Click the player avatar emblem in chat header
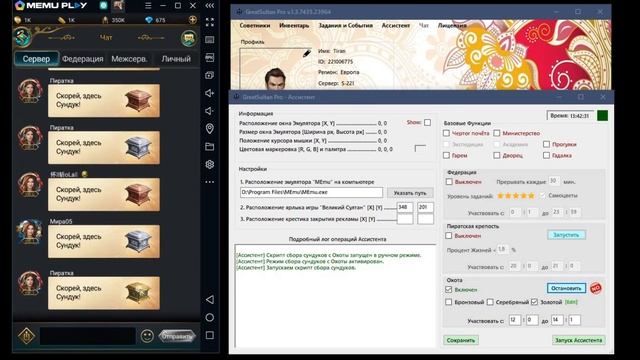Viewport: 640px width, 360px height. click(22, 37)
